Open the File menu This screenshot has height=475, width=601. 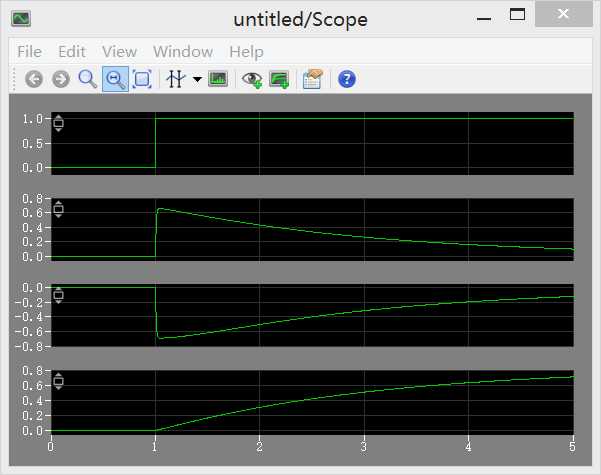click(x=30, y=52)
